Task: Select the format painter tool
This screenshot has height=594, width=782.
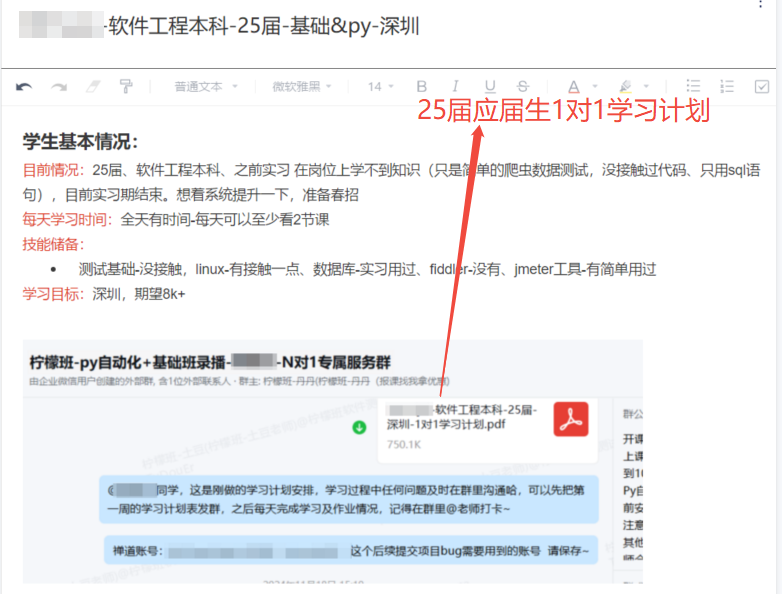Action: coord(126,87)
